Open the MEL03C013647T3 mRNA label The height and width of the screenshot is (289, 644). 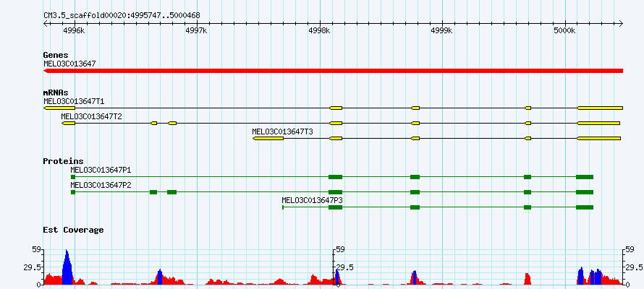(283, 131)
